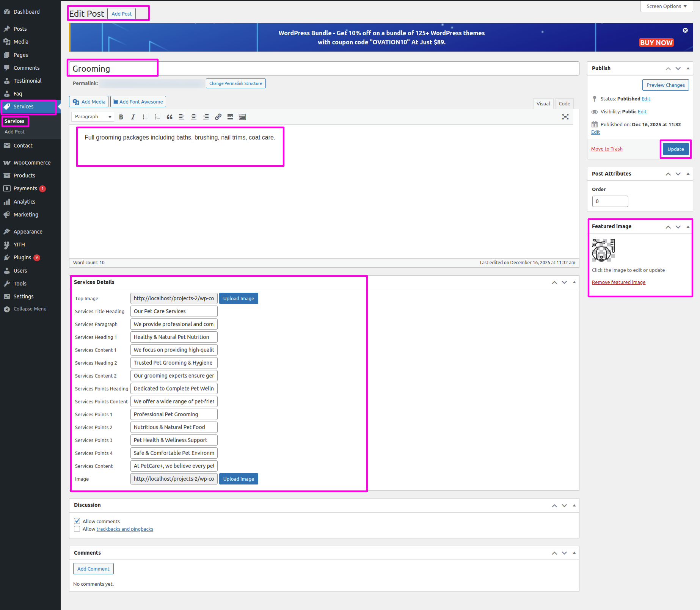Open distraction-free fullscreen editor mode
The width and height of the screenshot is (700, 610).
[x=565, y=117]
